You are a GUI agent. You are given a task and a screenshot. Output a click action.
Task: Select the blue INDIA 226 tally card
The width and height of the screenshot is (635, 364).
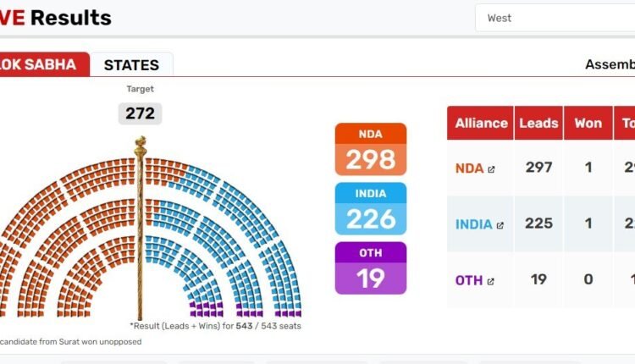click(x=371, y=208)
